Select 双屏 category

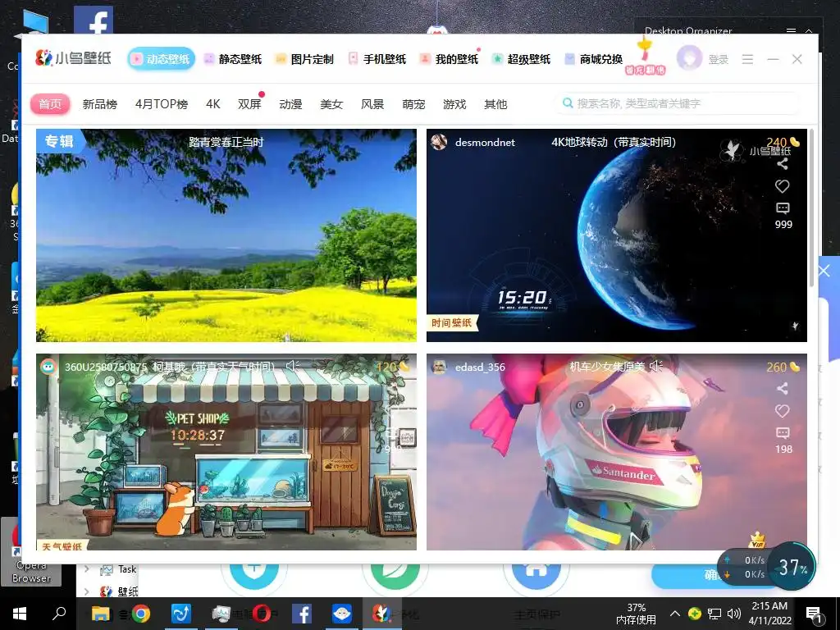249,104
